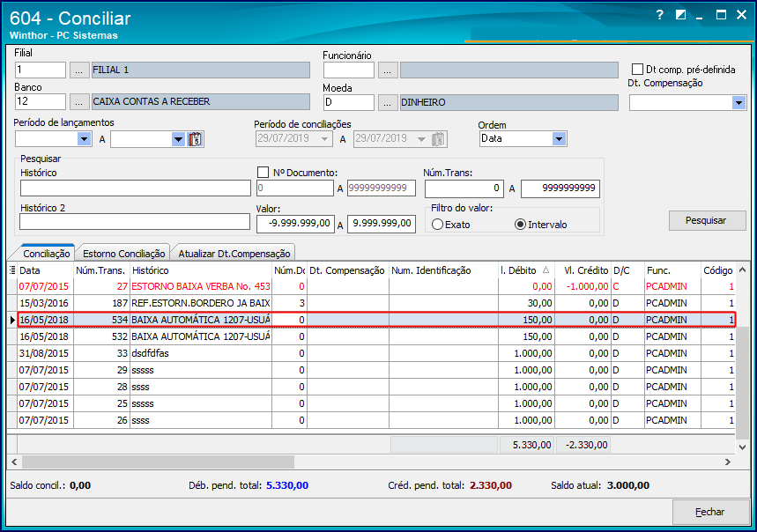
Task: Click the Valor maximum field 9.999.999,00
Action: tap(382, 224)
